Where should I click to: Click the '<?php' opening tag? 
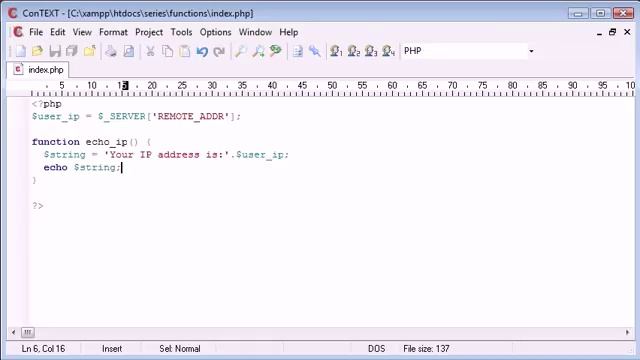point(47,104)
